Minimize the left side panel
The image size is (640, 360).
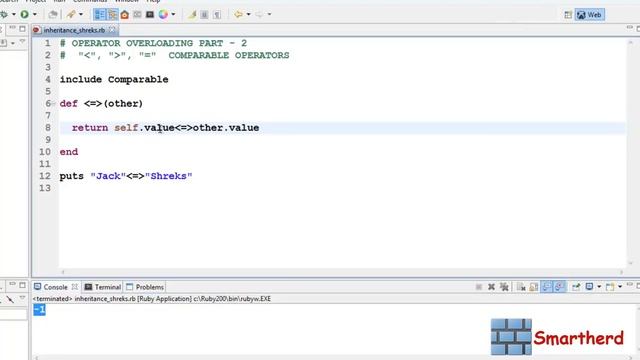(12, 28)
